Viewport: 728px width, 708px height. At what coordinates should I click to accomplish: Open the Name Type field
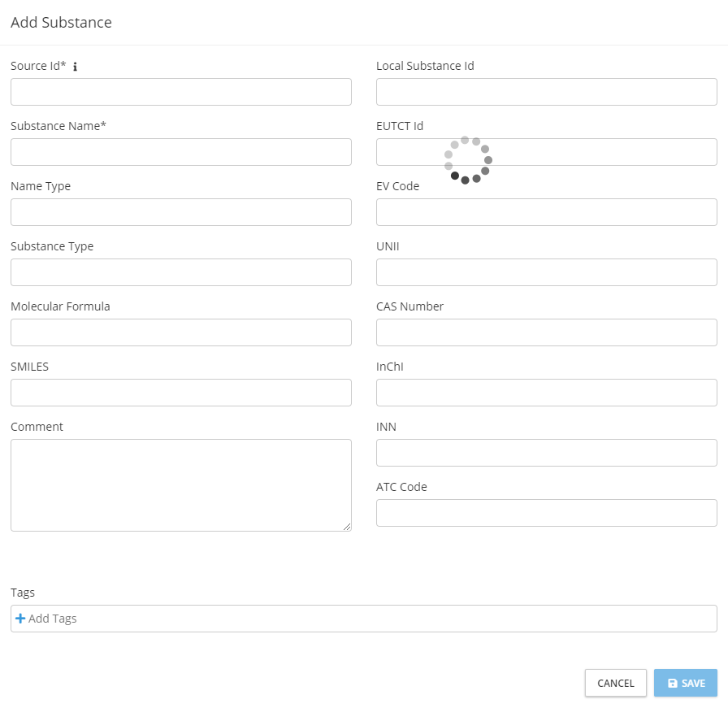click(180, 212)
